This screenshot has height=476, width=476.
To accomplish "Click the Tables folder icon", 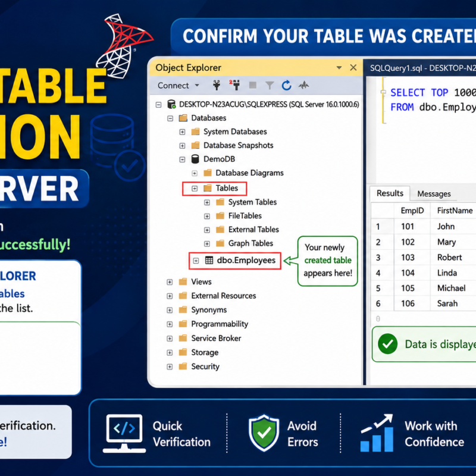I will pos(208,188).
